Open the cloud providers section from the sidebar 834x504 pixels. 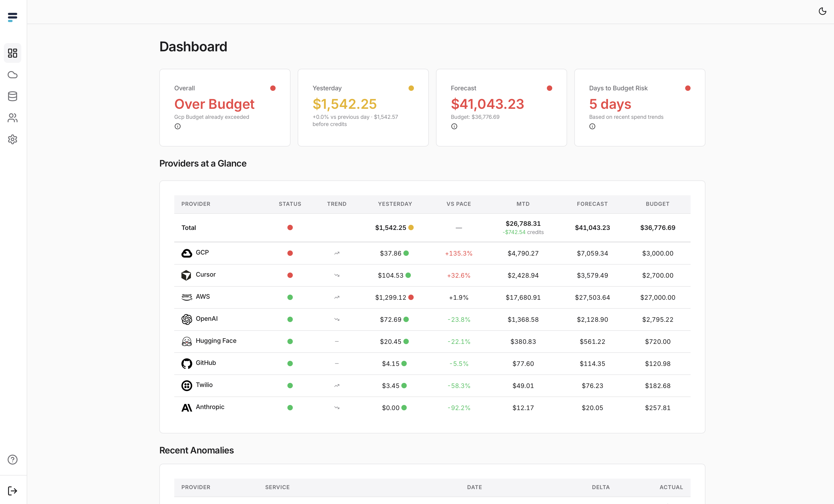pyautogui.click(x=13, y=74)
